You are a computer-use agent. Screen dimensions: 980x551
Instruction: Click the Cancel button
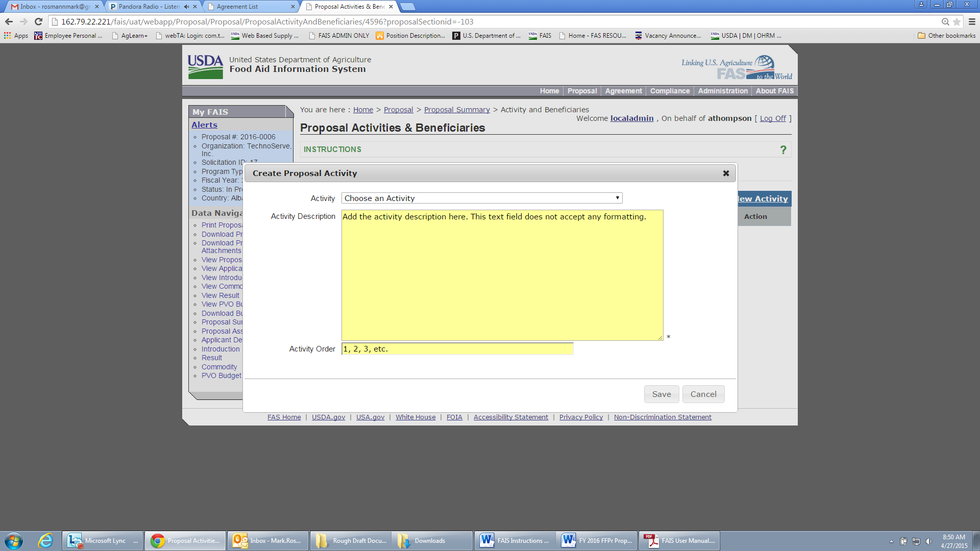(703, 394)
